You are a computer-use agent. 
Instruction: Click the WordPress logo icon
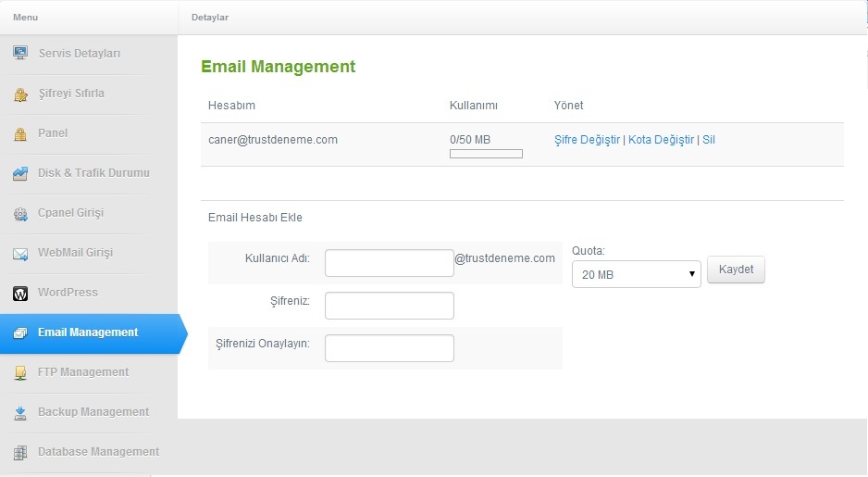[x=20, y=294]
